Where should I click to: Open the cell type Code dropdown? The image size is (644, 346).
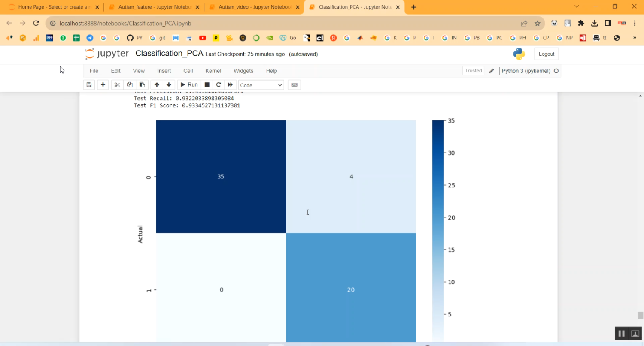pyautogui.click(x=261, y=85)
